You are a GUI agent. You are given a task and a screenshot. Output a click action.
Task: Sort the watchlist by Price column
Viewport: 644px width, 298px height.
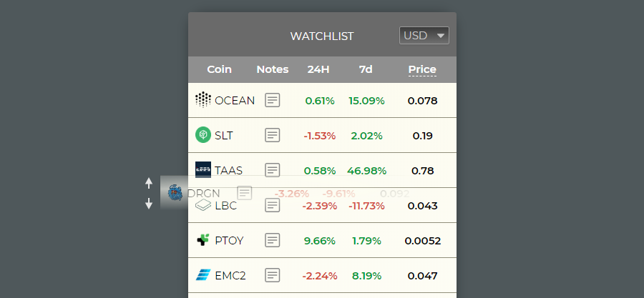pyautogui.click(x=422, y=70)
